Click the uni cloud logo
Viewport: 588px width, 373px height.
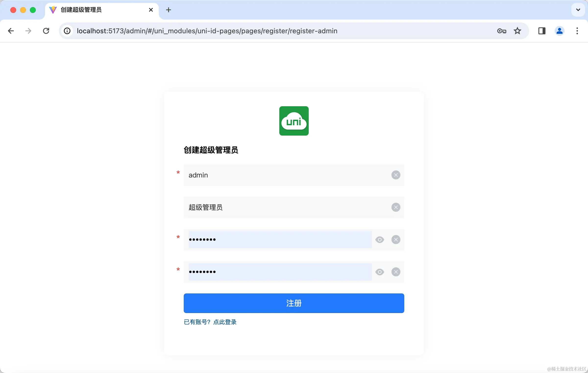click(x=294, y=121)
